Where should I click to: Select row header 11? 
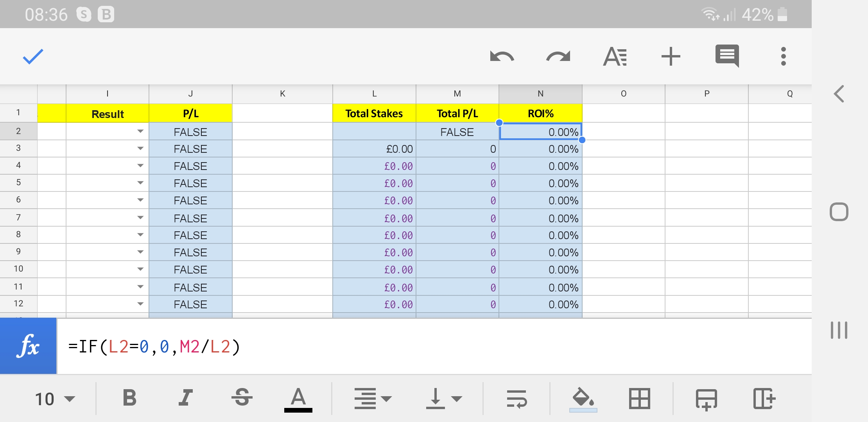(x=18, y=287)
